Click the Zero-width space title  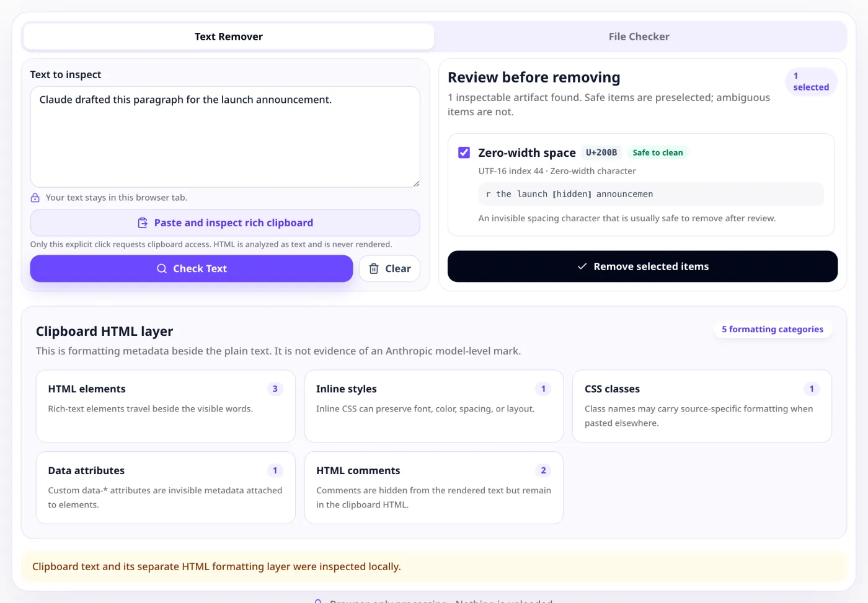[527, 152]
